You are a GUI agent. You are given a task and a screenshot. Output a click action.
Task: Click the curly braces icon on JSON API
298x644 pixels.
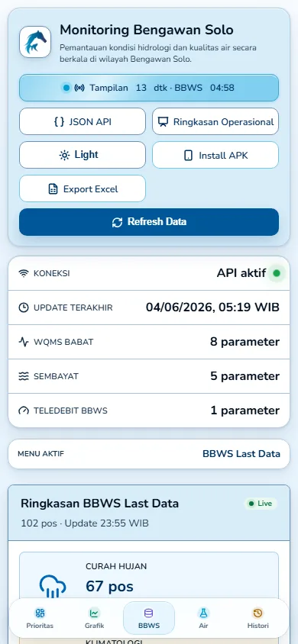click(x=59, y=122)
